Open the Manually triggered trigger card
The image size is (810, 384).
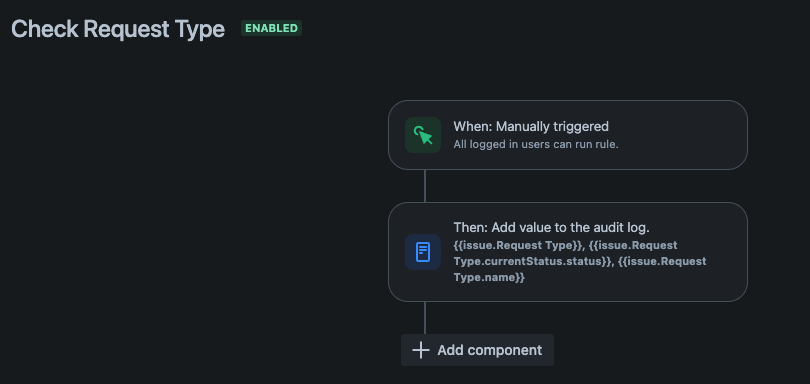click(568, 135)
